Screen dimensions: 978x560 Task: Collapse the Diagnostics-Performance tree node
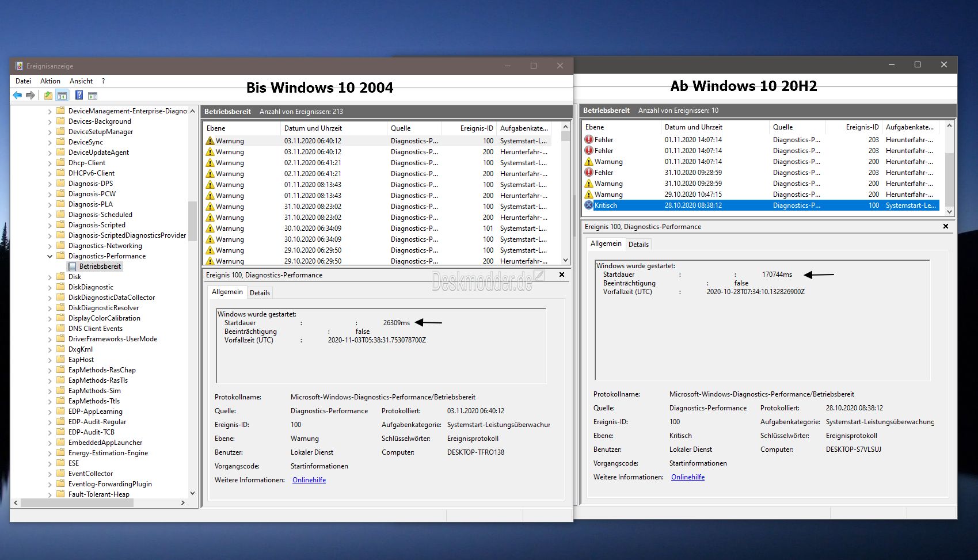(x=50, y=256)
